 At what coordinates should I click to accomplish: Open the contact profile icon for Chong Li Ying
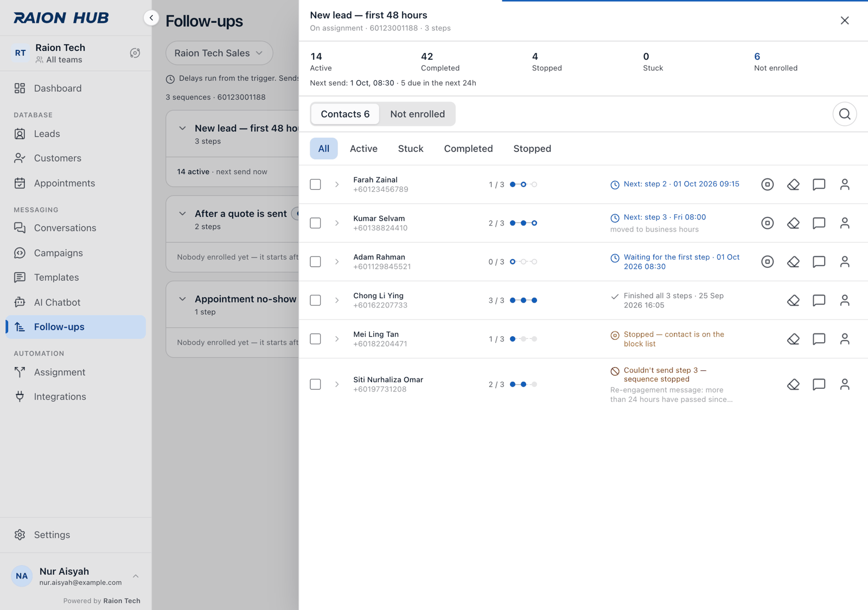pos(845,300)
